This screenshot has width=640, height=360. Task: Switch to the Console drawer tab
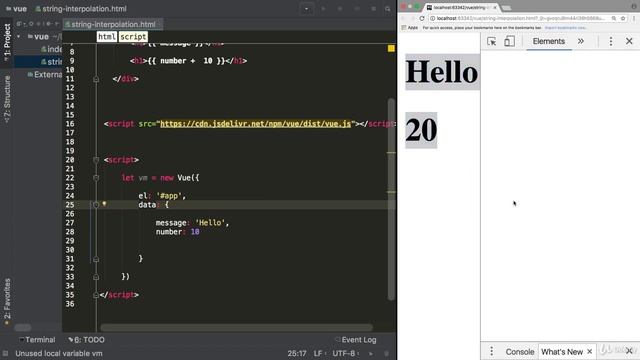[x=520, y=351]
